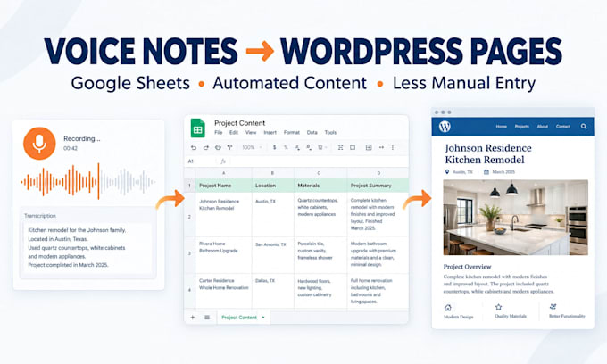Viewport: 607px width, 364px height.
Task: Click the Project Content spreadsheet title
Action: pyautogui.click(x=239, y=123)
